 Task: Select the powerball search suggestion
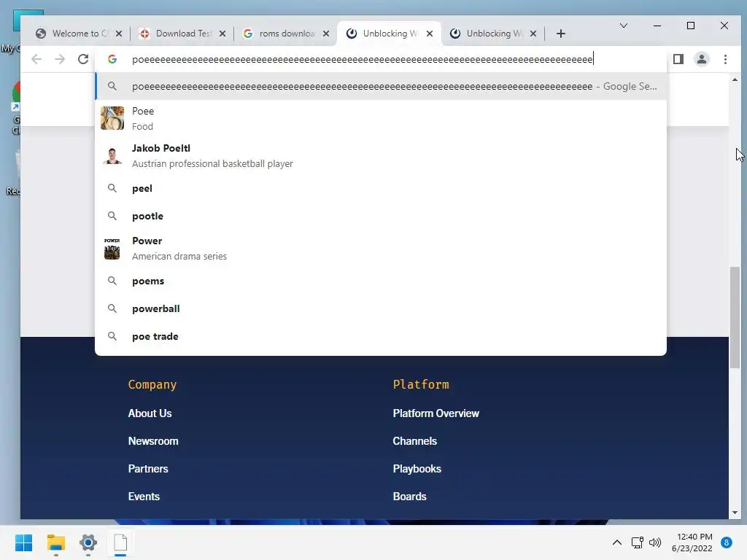[x=381, y=308]
